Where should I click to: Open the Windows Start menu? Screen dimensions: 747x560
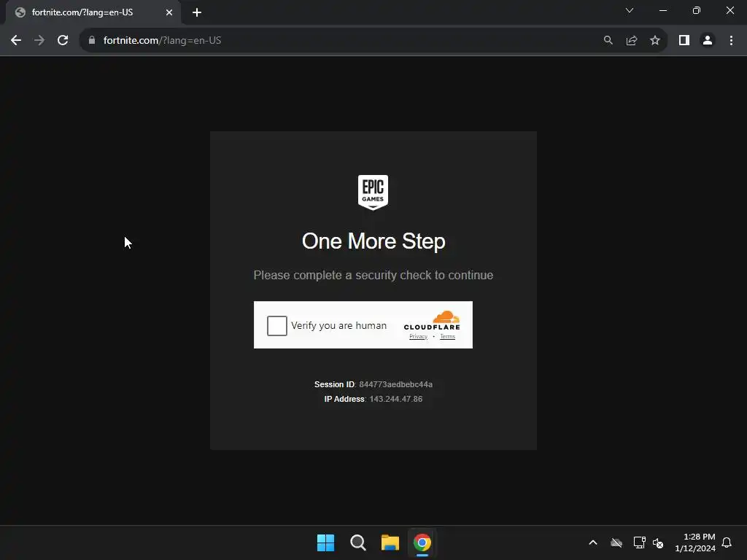(x=326, y=542)
